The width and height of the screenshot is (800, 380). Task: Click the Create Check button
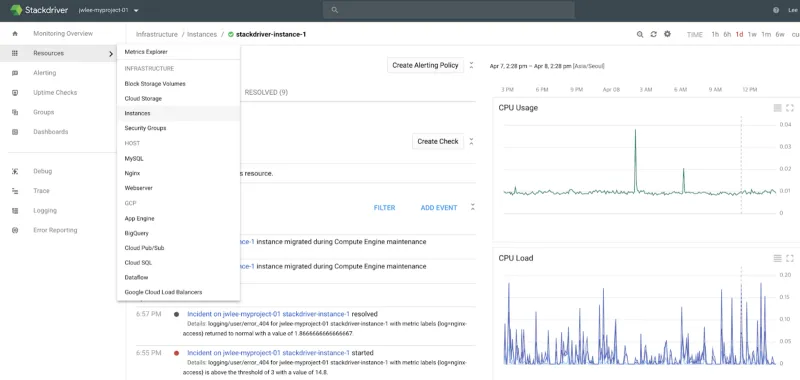[438, 141]
